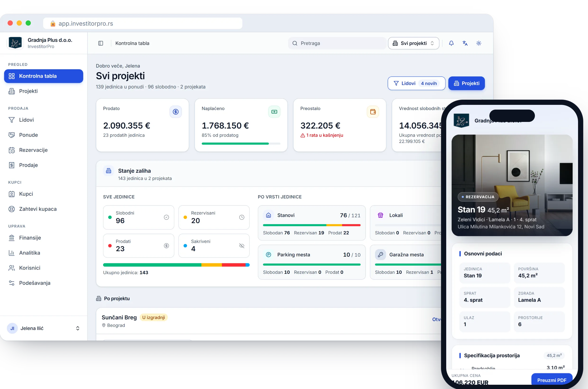Click the address bar padlock icon

click(x=53, y=23)
